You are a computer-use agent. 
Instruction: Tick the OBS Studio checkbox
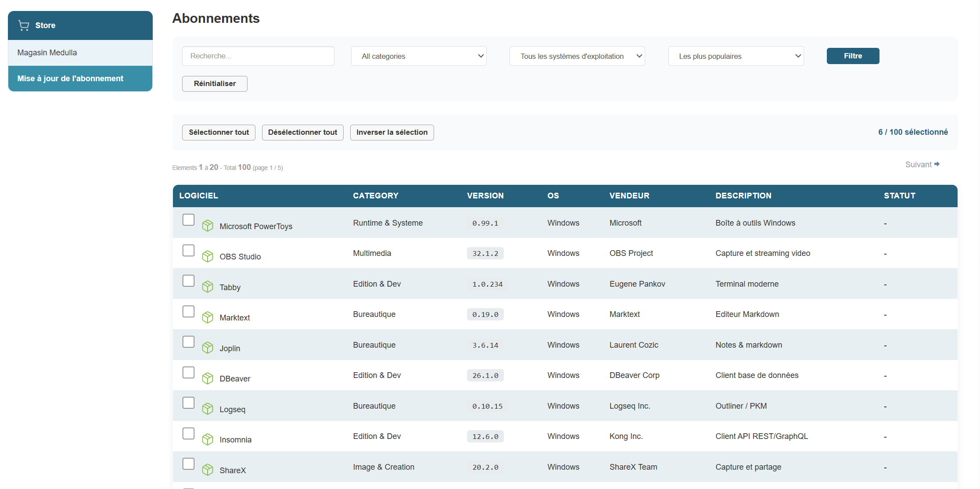[x=188, y=250]
